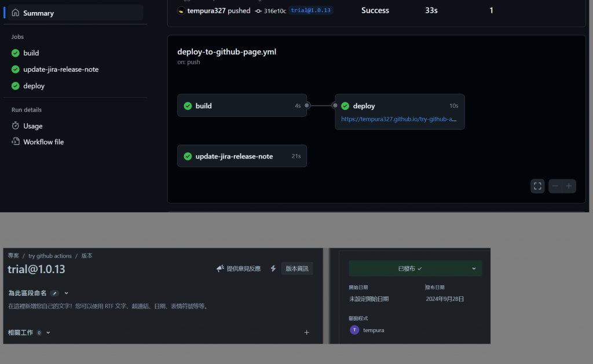Click the file code icon beside Workflow file
593x364 pixels.
(16, 141)
